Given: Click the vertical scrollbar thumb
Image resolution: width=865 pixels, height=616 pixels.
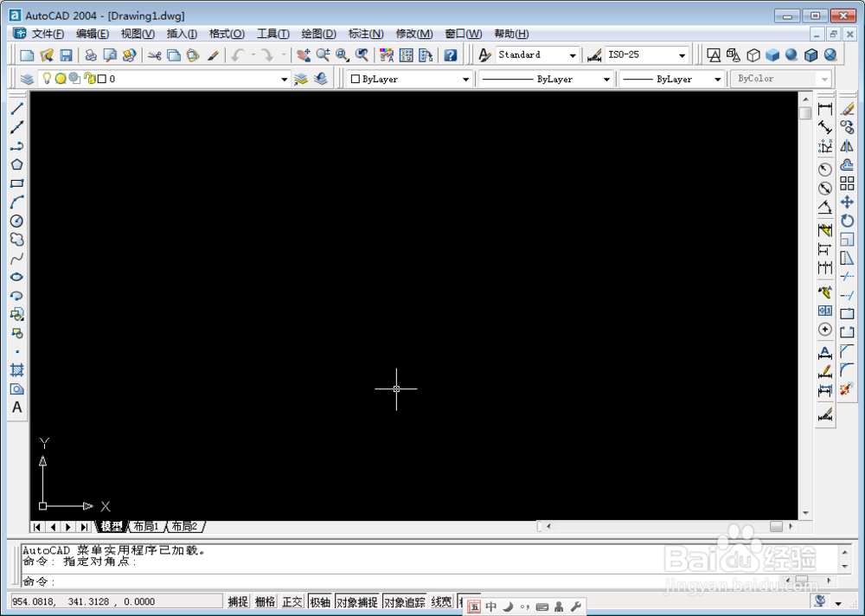Looking at the screenshot, I should (805, 112).
